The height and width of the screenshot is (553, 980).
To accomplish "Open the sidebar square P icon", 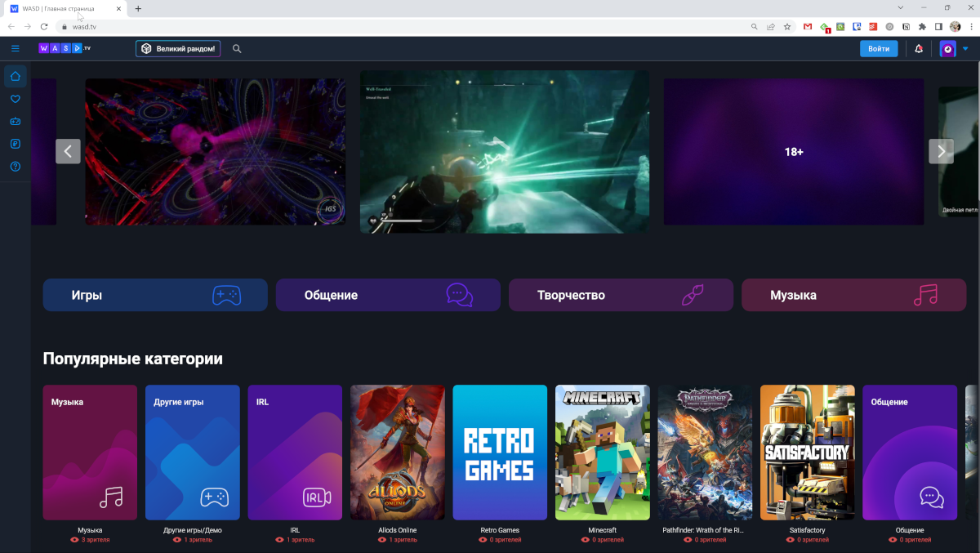I will point(16,144).
